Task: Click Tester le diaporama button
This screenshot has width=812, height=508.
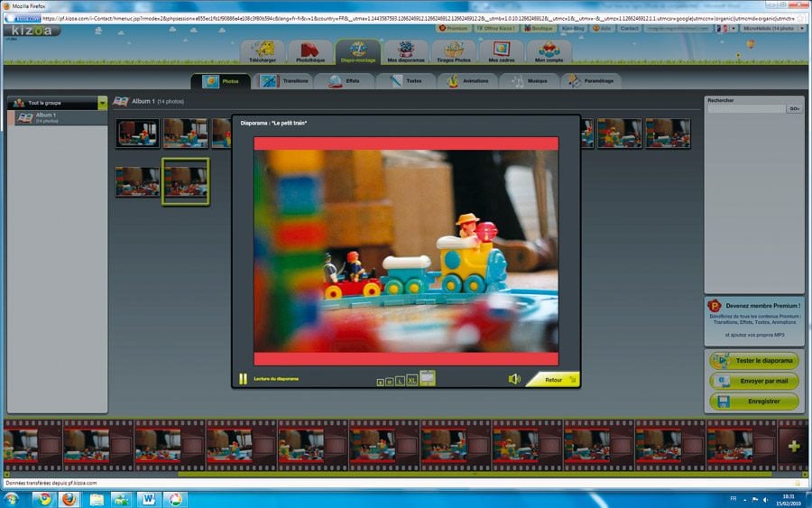Action: click(x=754, y=361)
